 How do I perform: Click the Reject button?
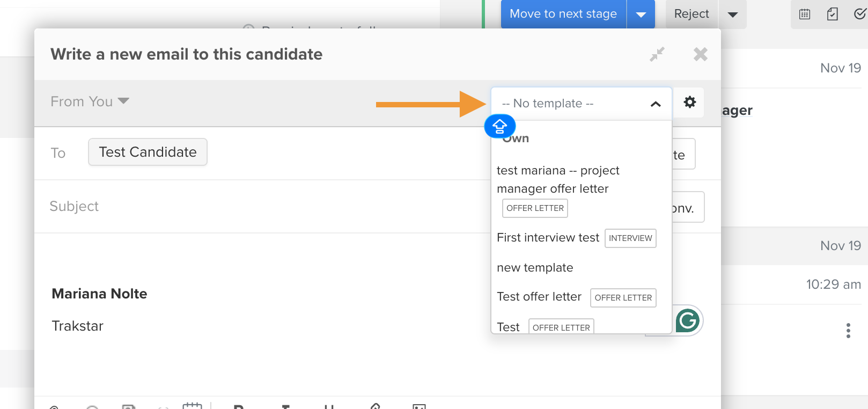[x=692, y=14]
